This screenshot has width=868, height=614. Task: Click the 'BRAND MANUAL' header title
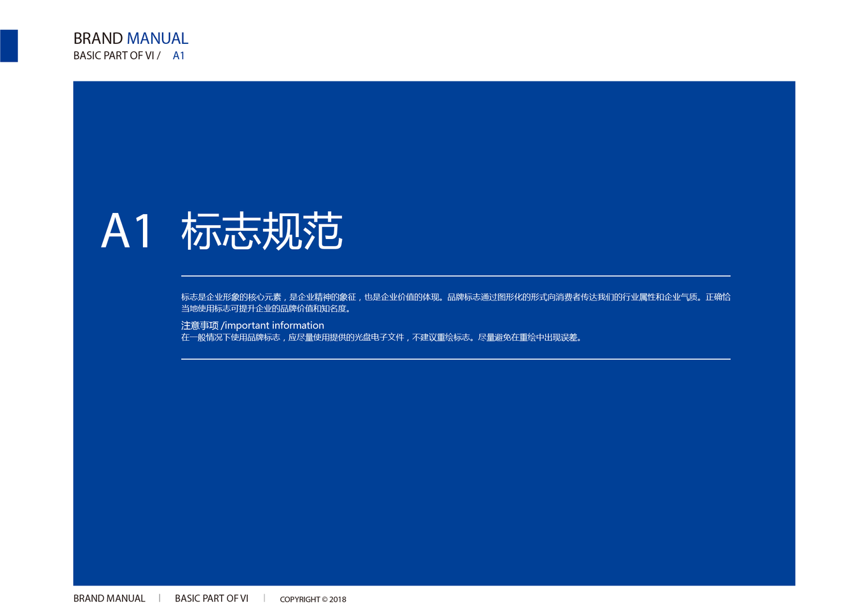131,38
